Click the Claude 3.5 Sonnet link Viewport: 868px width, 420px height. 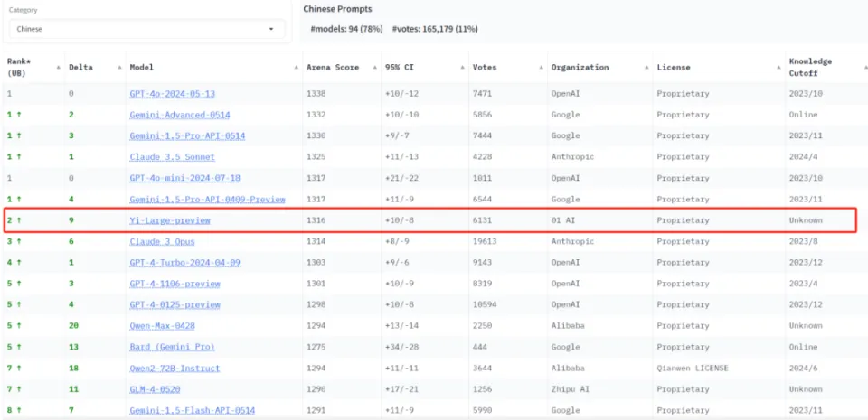click(x=171, y=157)
